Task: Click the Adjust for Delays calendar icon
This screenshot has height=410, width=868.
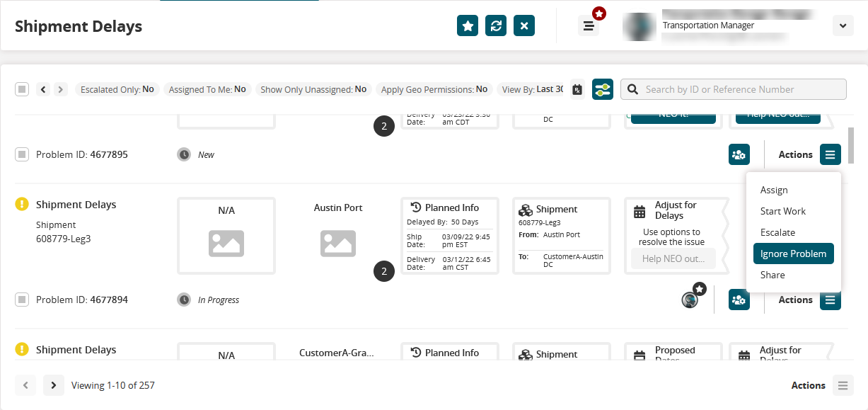Action: click(640, 212)
